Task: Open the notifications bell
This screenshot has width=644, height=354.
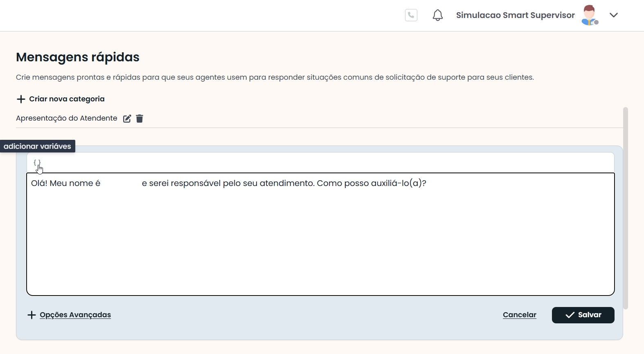Action: (x=437, y=15)
